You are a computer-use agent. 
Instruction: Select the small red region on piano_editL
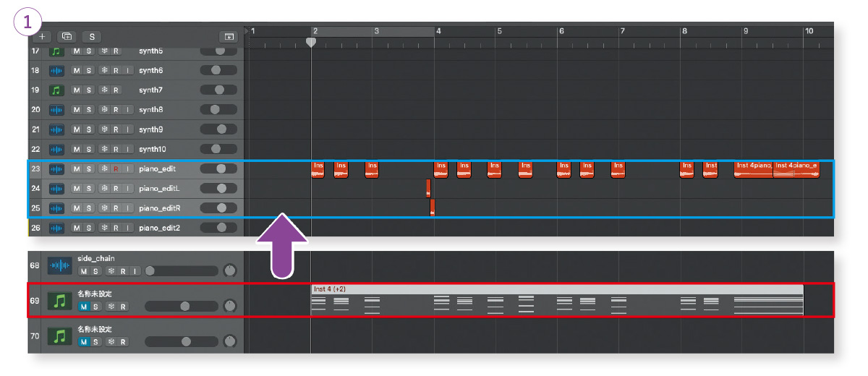click(428, 188)
